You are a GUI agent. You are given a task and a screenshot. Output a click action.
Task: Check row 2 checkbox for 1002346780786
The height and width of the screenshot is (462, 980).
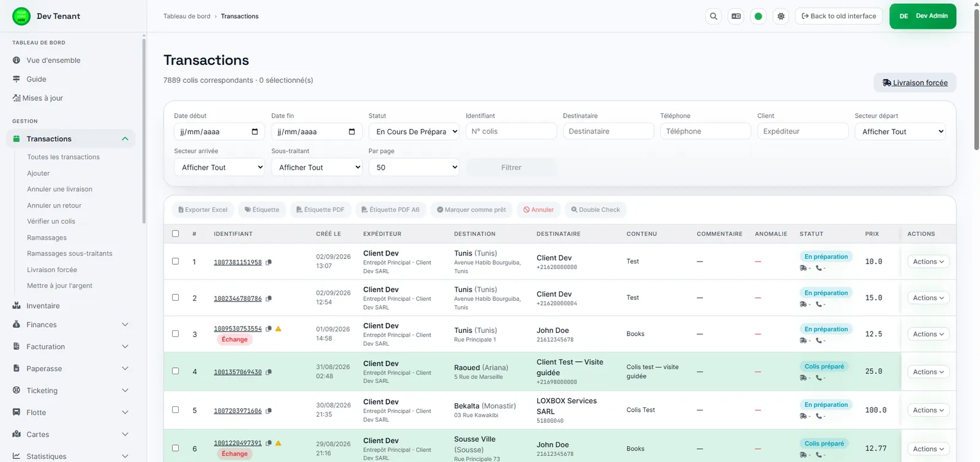(176, 297)
